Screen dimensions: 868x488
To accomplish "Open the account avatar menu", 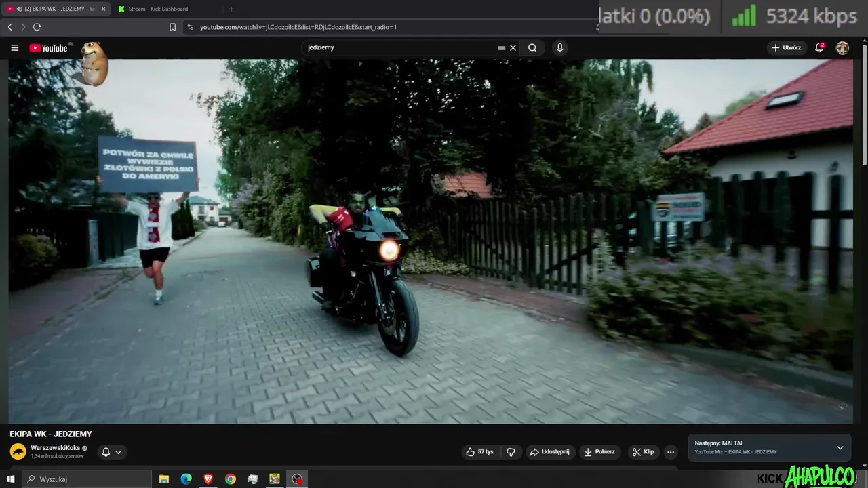I will 842,47.
